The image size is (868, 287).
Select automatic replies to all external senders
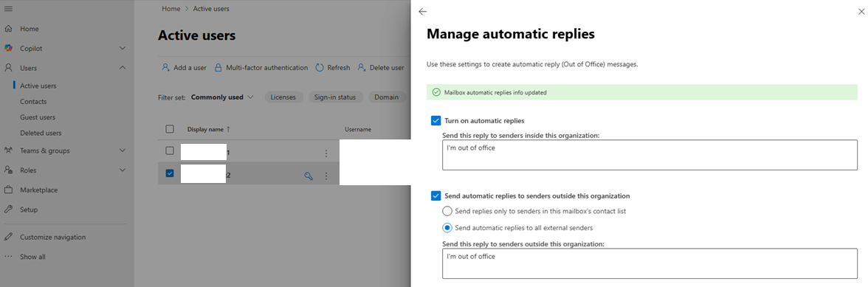coord(447,228)
